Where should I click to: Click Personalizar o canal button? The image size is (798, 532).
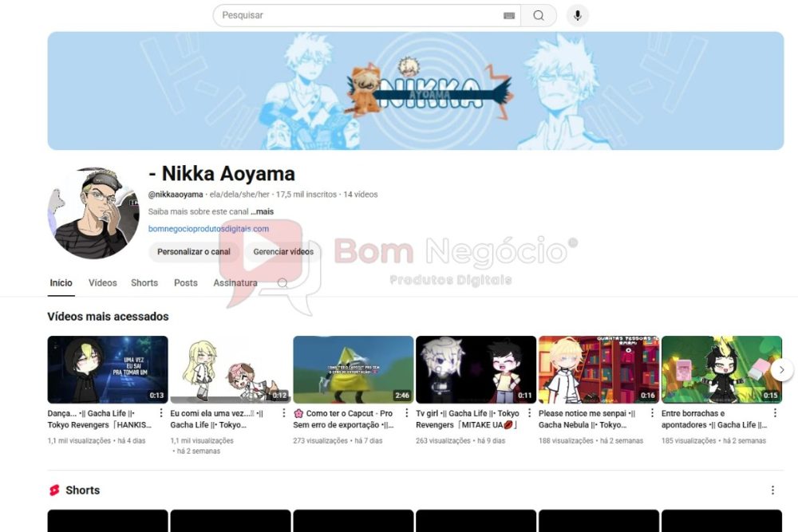[193, 252]
